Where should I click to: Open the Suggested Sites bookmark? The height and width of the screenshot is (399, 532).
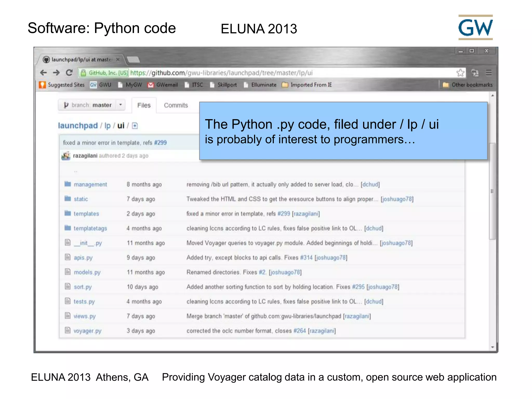point(62,85)
